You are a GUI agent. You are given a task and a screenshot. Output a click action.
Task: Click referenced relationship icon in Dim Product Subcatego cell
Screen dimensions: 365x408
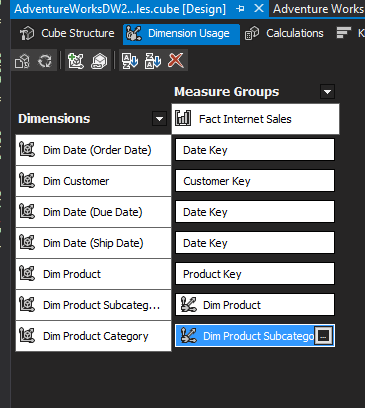(x=189, y=336)
